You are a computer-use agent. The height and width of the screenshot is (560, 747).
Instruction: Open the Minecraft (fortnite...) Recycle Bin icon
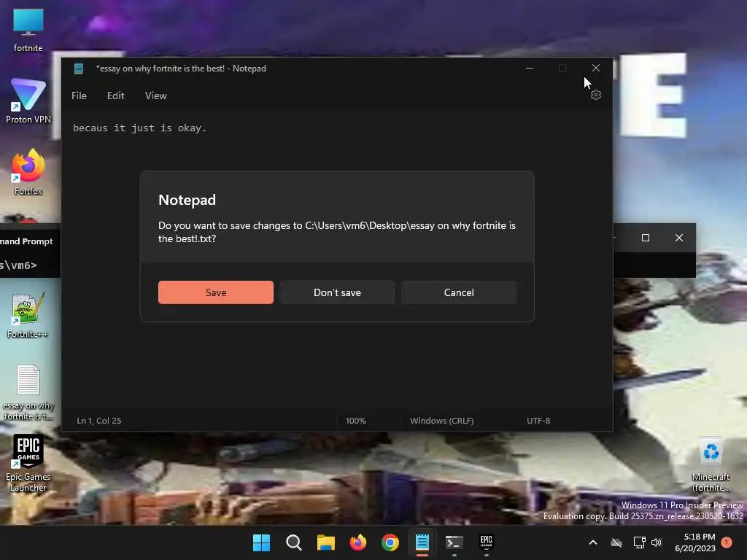711,464
